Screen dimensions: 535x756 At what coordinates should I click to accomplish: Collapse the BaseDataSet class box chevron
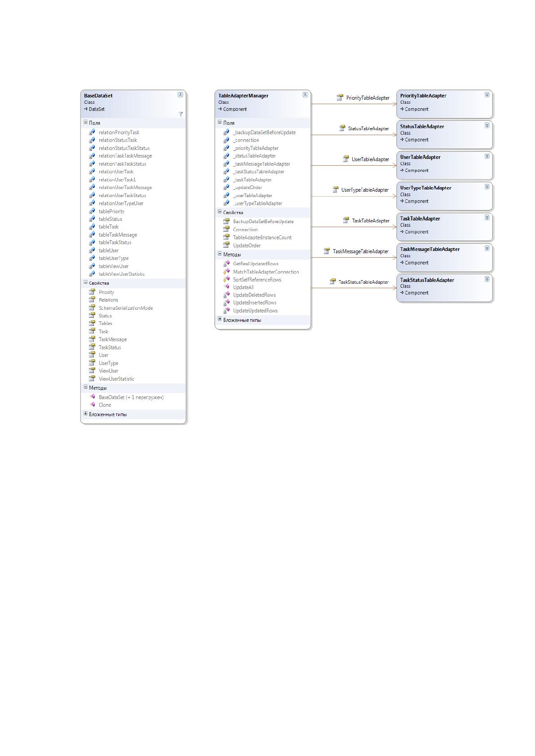pos(180,95)
